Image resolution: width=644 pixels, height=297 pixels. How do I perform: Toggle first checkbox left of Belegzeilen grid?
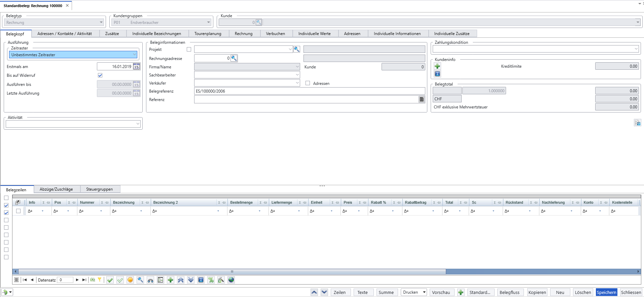pos(6,198)
